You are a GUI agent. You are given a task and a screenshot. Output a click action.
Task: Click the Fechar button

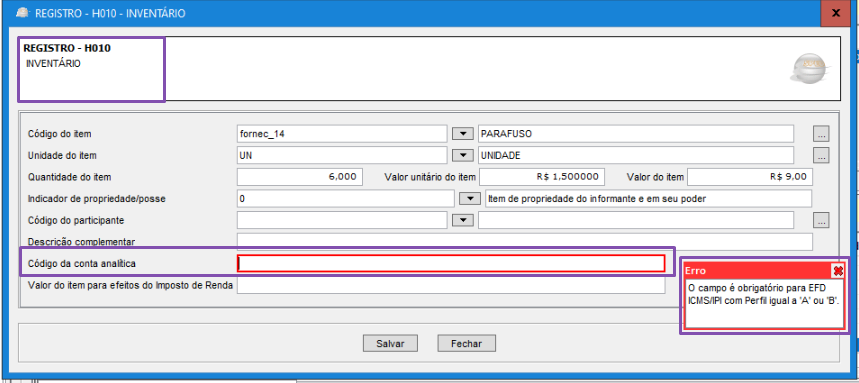pos(466,344)
